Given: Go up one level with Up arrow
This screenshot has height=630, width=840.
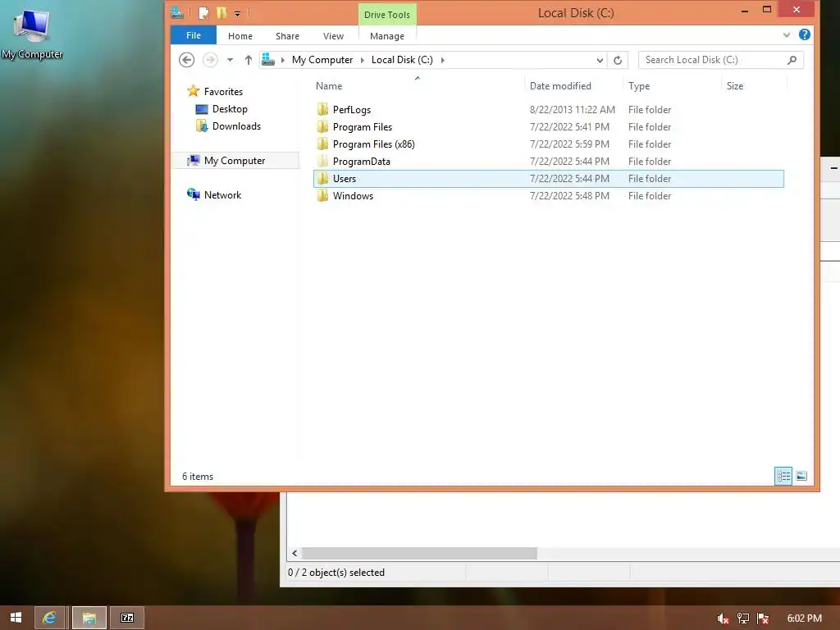Looking at the screenshot, I should (x=248, y=60).
